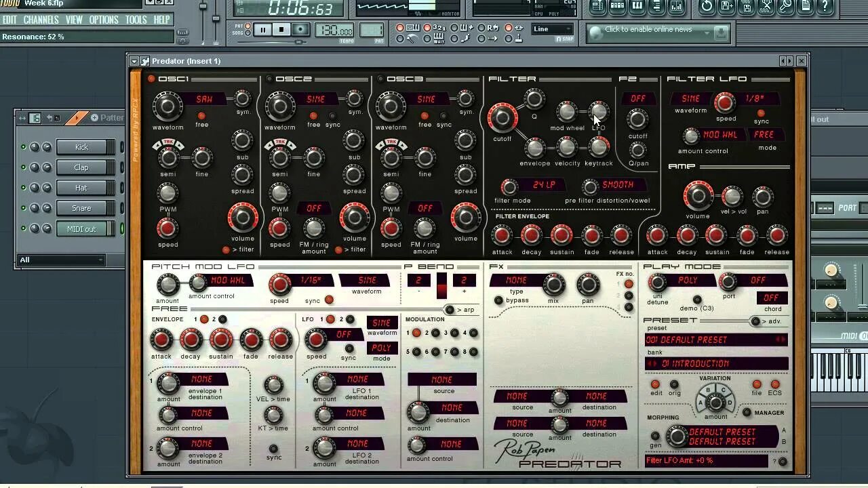Click the filter envelope attack knob
This screenshot has height=488, width=868.
click(502, 235)
